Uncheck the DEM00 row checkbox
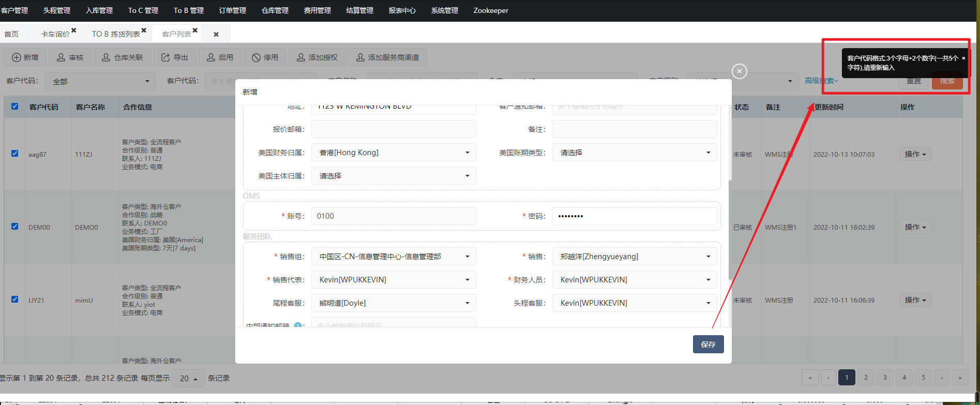Viewport: 980px width, 405px height. [x=15, y=227]
